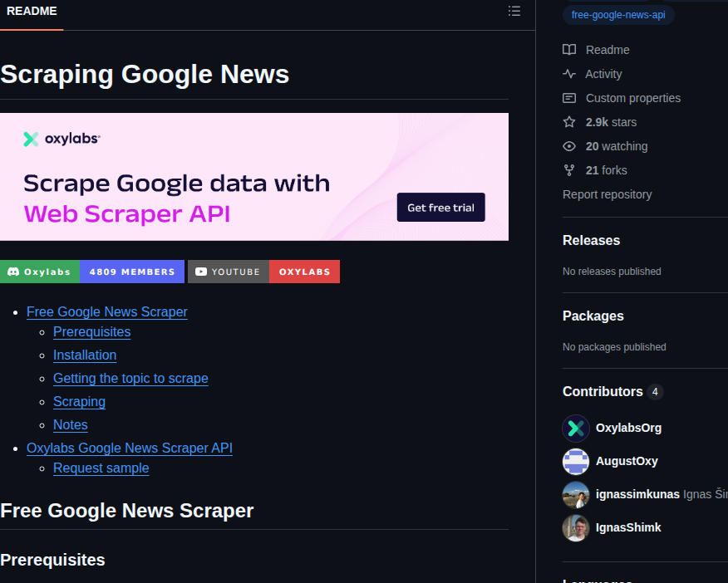Jump to Getting the topic to scrape

pyautogui.click(x=130, y=378)
